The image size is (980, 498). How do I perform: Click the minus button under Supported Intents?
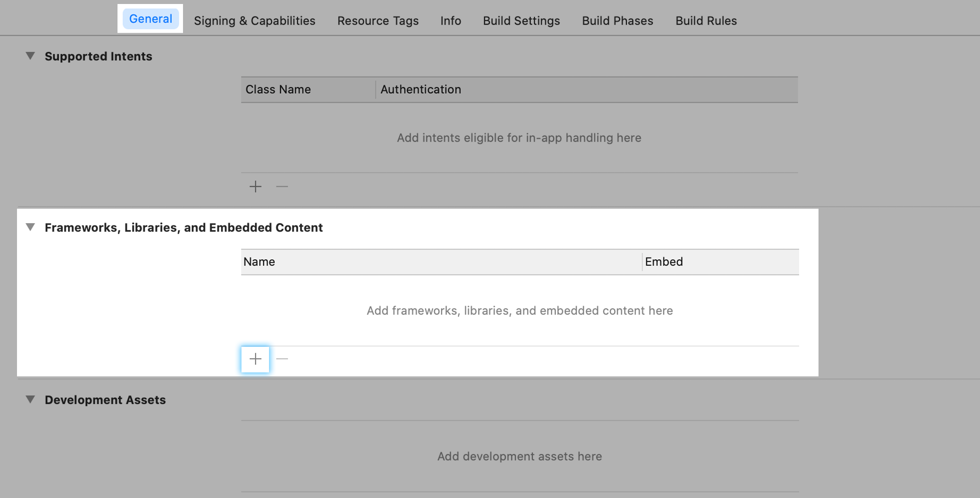282,187
